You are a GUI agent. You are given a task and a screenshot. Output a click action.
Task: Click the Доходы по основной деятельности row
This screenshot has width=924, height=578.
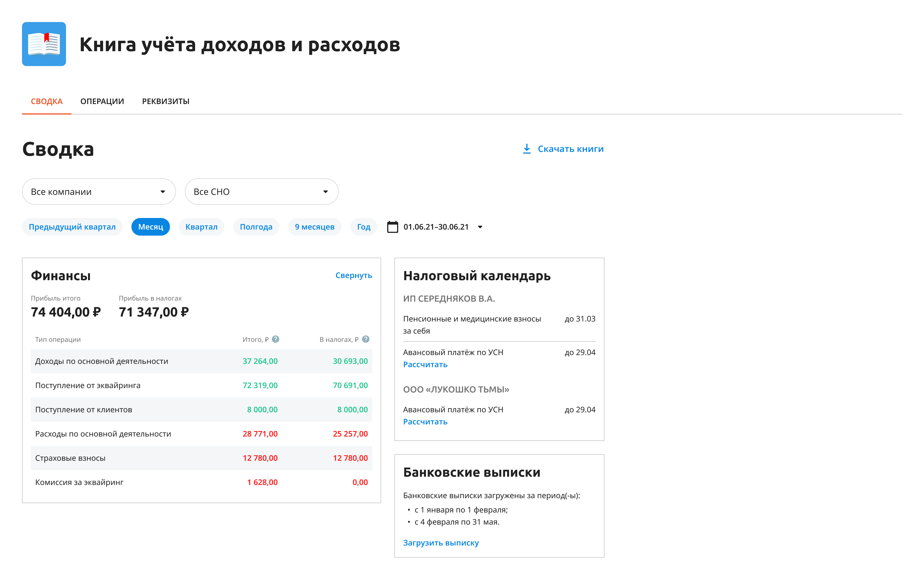tap(201, 361)
